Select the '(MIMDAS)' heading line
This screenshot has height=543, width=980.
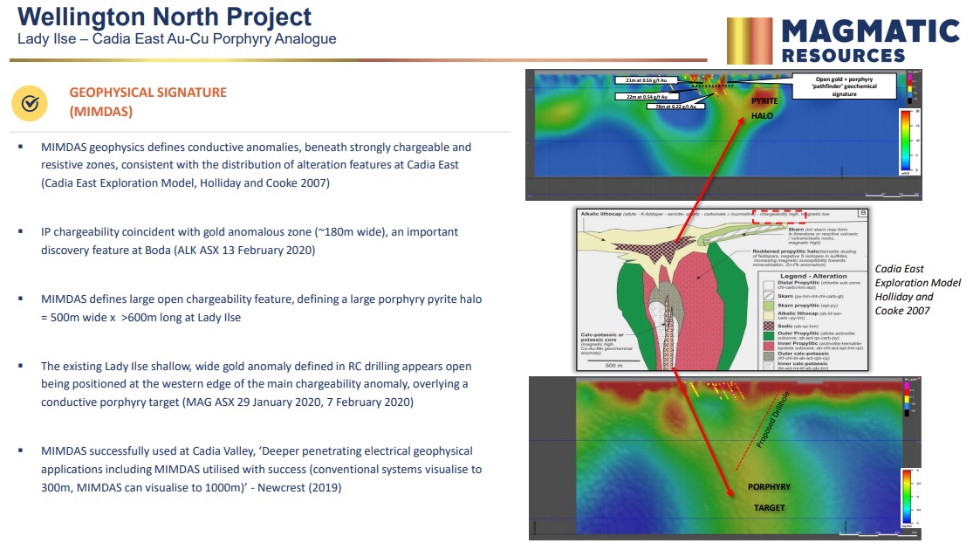point(100,112)
